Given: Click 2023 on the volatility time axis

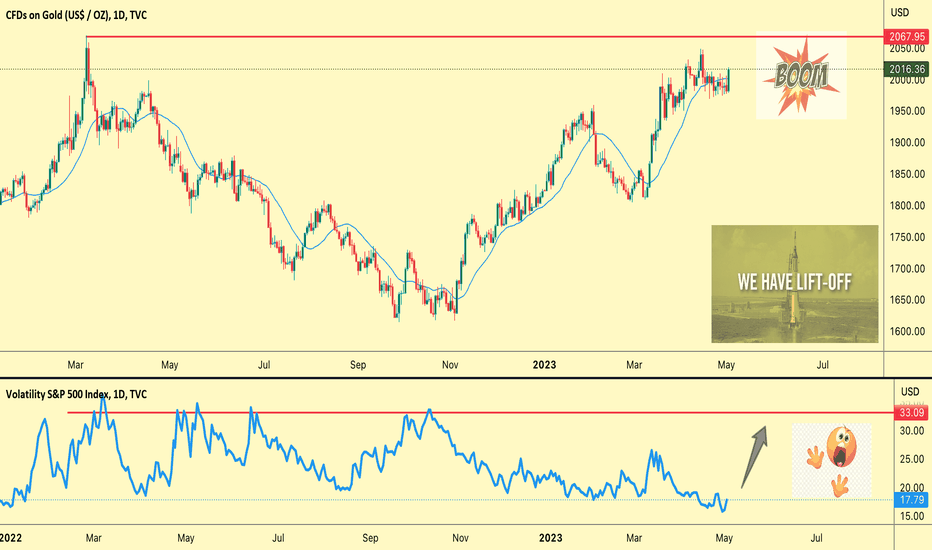Looking at the screenshot, I should point(550,538).
